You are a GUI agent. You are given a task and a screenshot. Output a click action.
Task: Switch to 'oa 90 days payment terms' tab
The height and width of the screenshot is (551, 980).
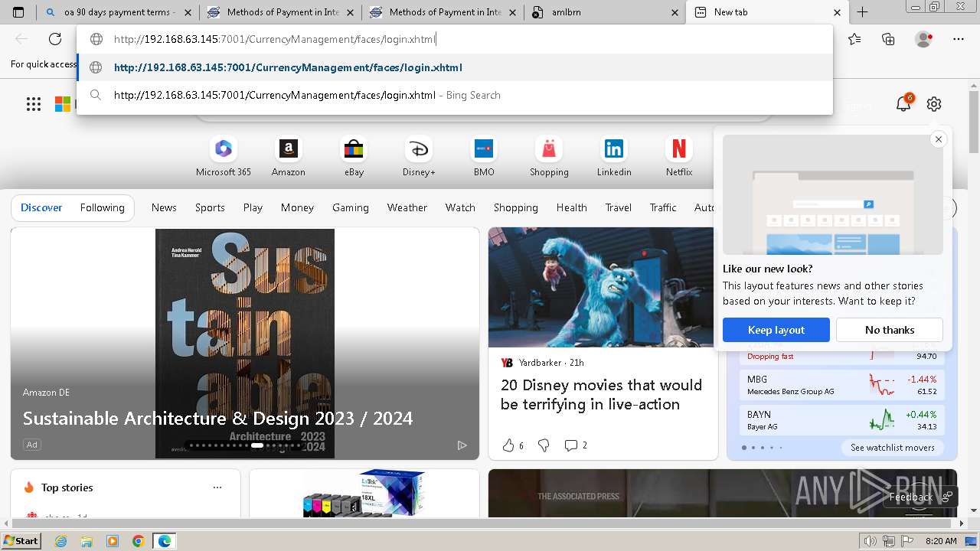pyautogui.click(x=119, y=12)
